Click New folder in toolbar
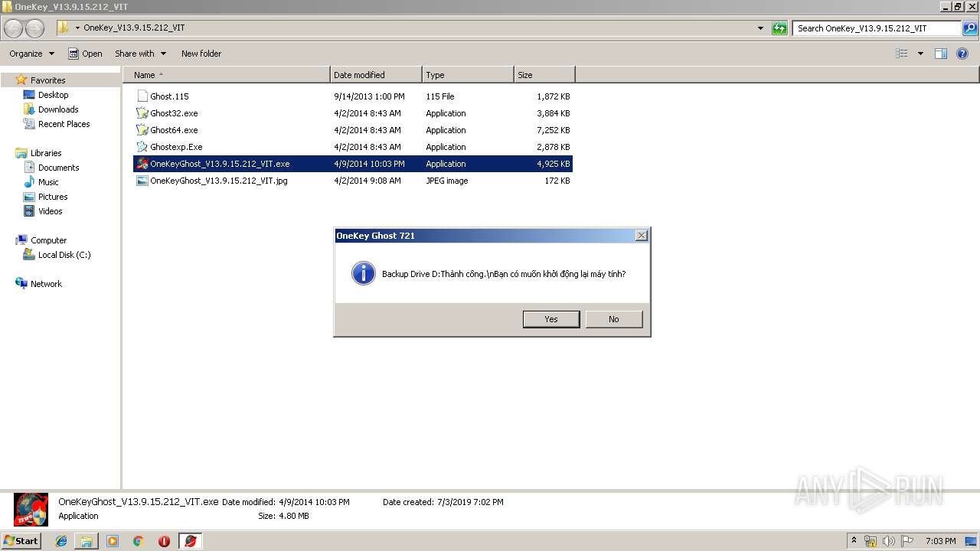This screenshot has width=980, height=551. (x=201, y=54)
